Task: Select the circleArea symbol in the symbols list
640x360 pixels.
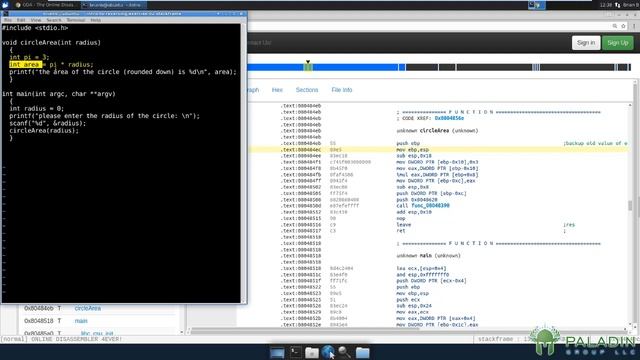Action: click(88, 308)
